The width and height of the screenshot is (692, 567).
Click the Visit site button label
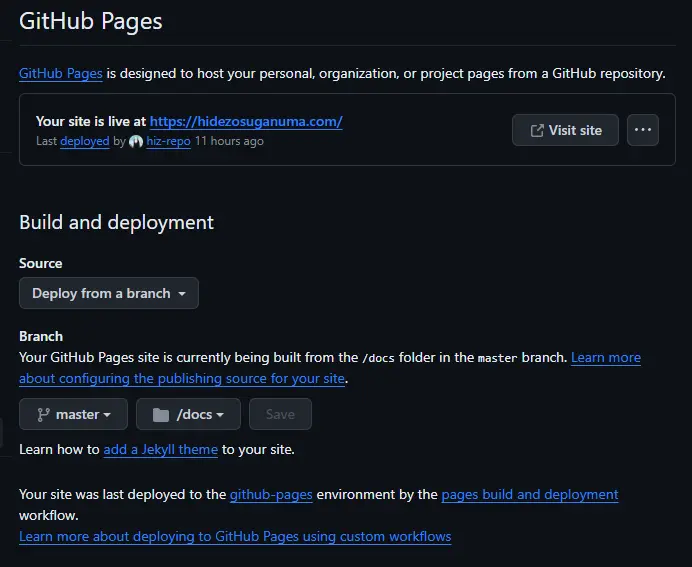(575, 130)
